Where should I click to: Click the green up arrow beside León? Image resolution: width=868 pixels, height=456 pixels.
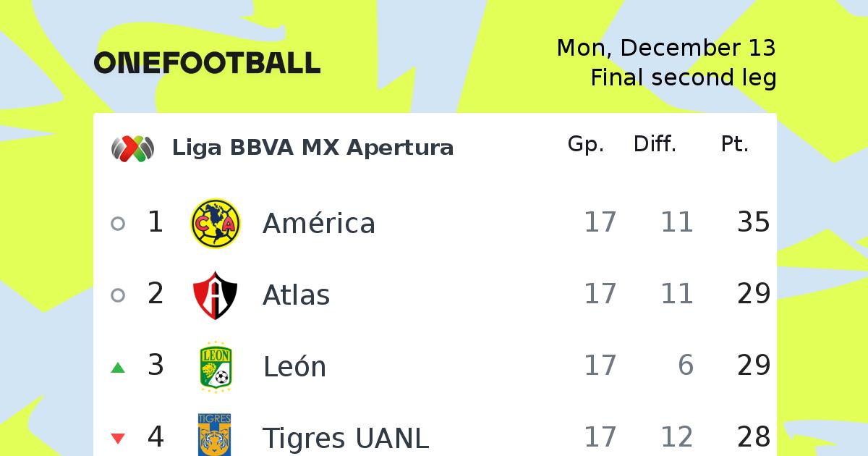click(x=118, y=368)
